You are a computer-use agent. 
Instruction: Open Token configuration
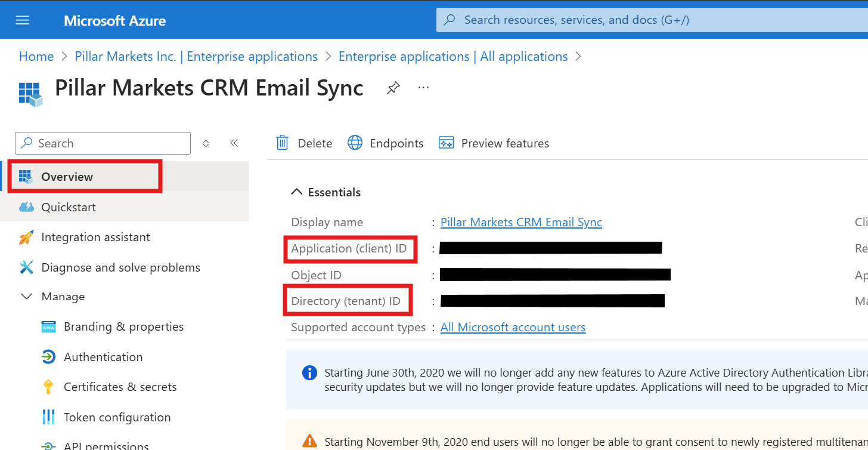point(117,417)
